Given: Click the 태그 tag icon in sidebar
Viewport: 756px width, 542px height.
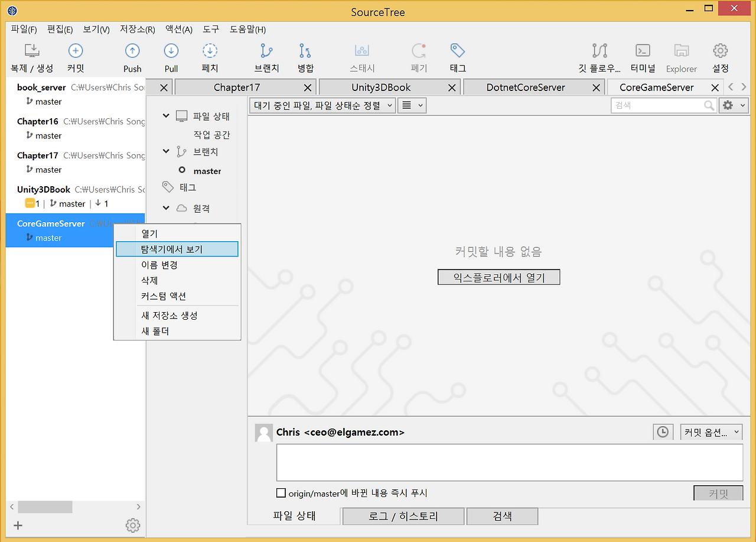Looking at the screenshot, I should click(169, 187).
